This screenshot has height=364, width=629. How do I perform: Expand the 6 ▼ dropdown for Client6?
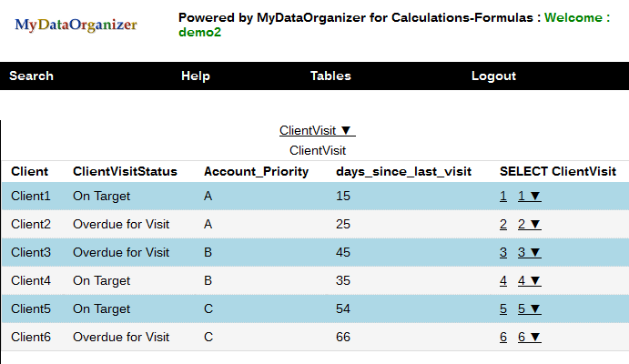529,337
